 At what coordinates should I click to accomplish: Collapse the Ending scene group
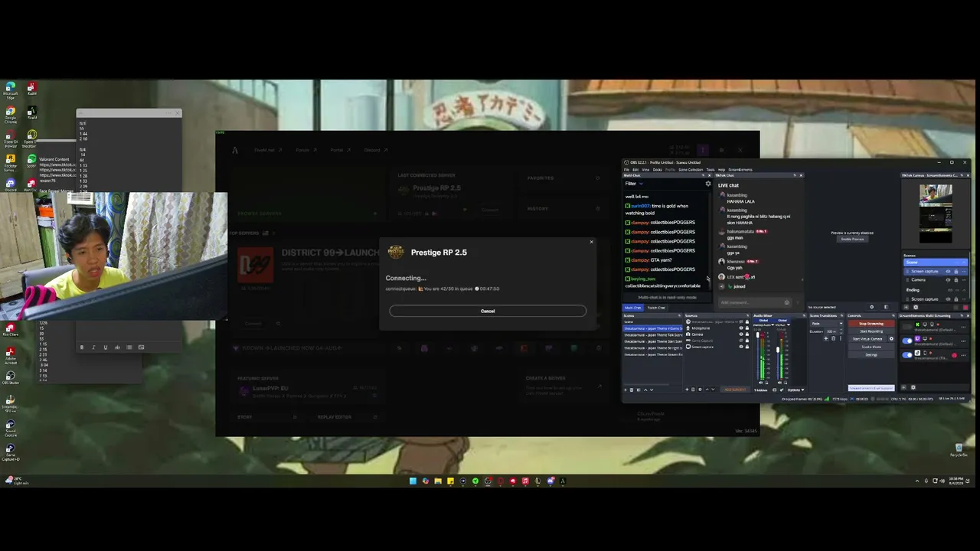pos(964,290)
